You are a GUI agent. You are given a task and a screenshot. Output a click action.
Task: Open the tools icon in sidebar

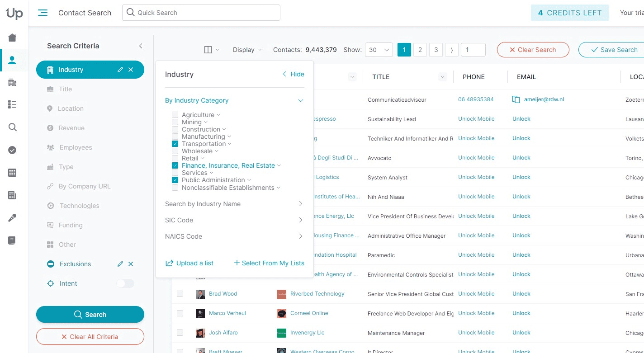tap(12, 218)
